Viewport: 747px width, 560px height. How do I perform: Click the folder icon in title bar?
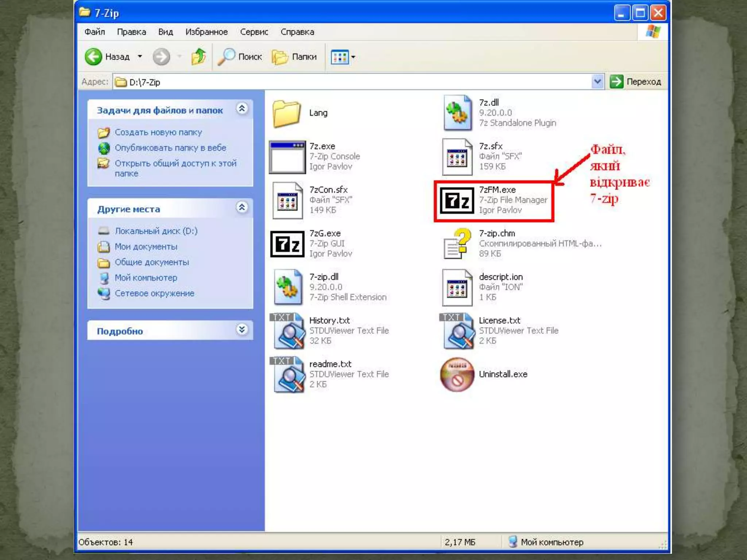click(85, 12)
